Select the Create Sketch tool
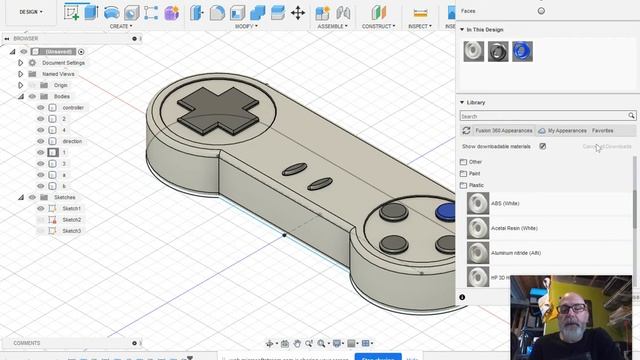The width and height of the screenshot is (640, 360). (x=71, y=12)
